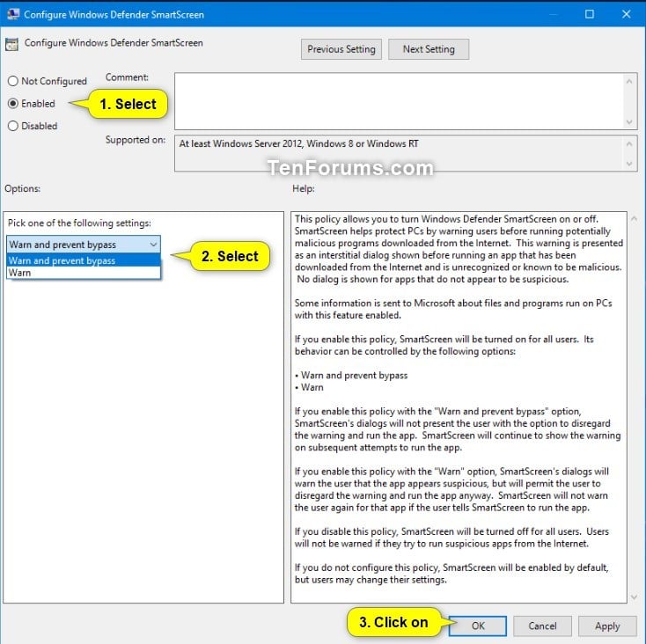646x644 pixels.
Task: Choose the Warn option in the list
Action: (84, 273)
